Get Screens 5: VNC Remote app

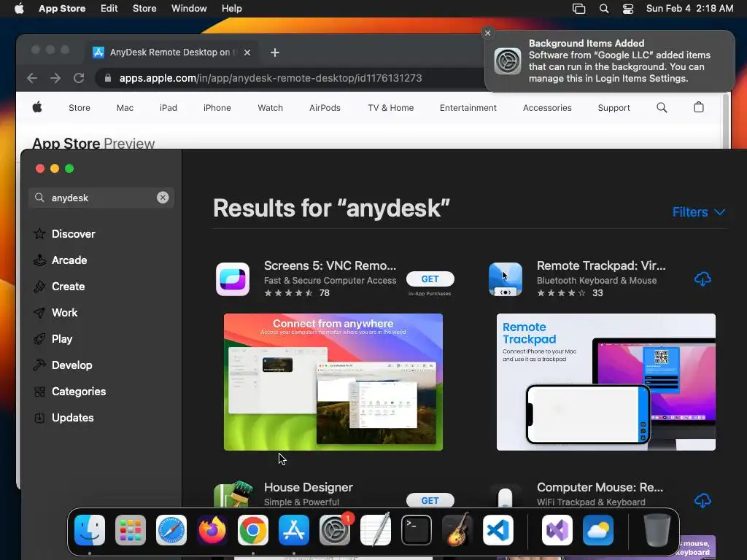tap(430, 279)
